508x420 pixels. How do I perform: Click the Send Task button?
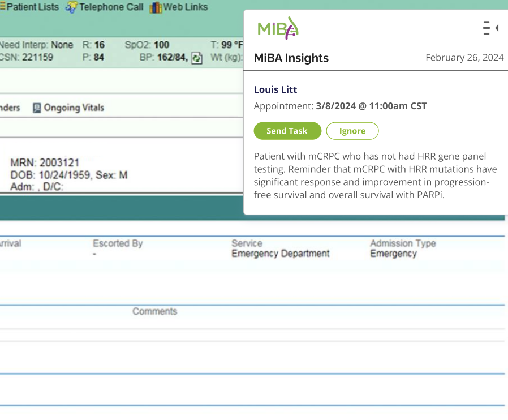[287, 131]
